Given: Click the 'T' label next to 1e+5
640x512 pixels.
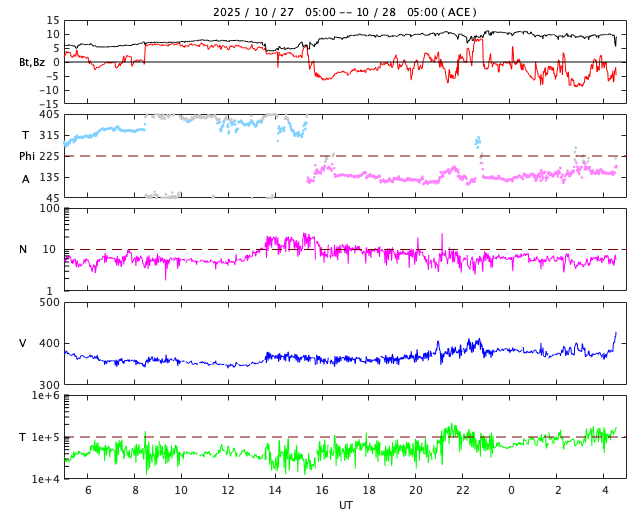Looking at the screenshot, I should coord(23,437).
